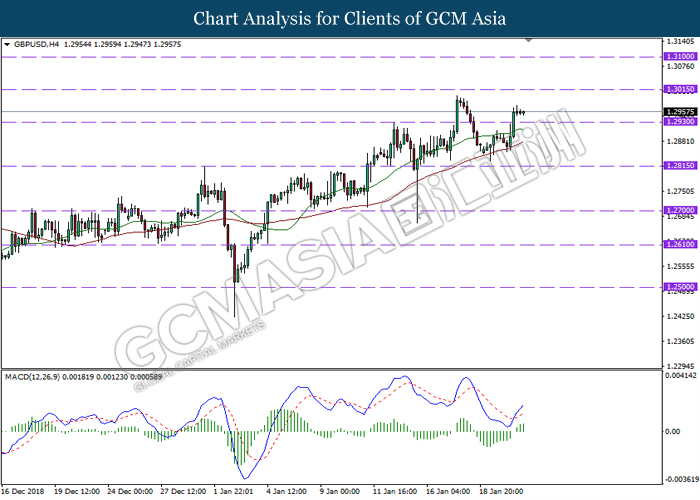700x500 pixels.
Task: Click the 16 Jan 04:00 time label
Action: point(448,492)
